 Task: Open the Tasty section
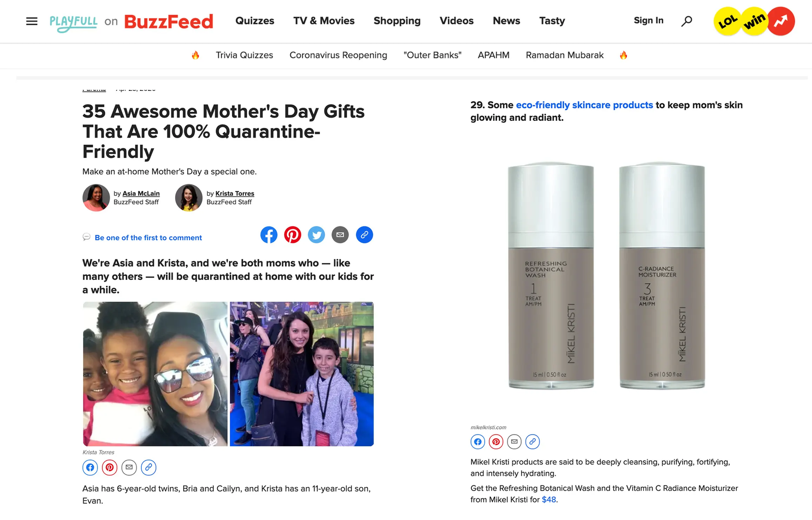coord(552,21)
